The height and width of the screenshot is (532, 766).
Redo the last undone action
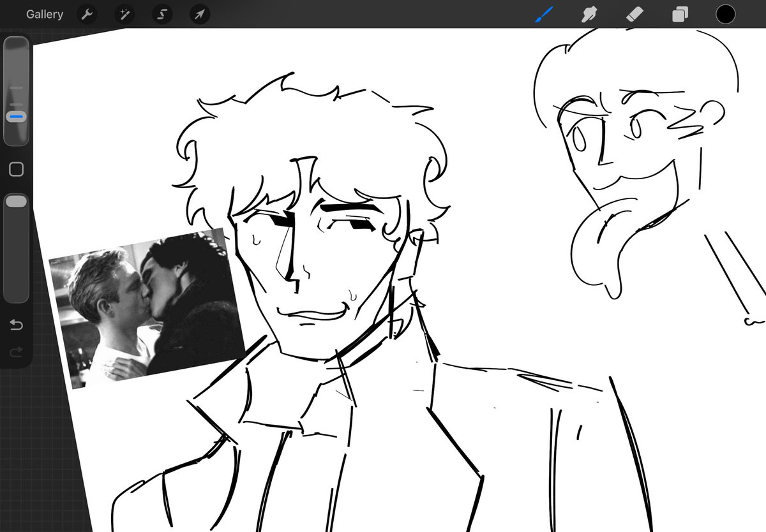(x=17, y=351)
